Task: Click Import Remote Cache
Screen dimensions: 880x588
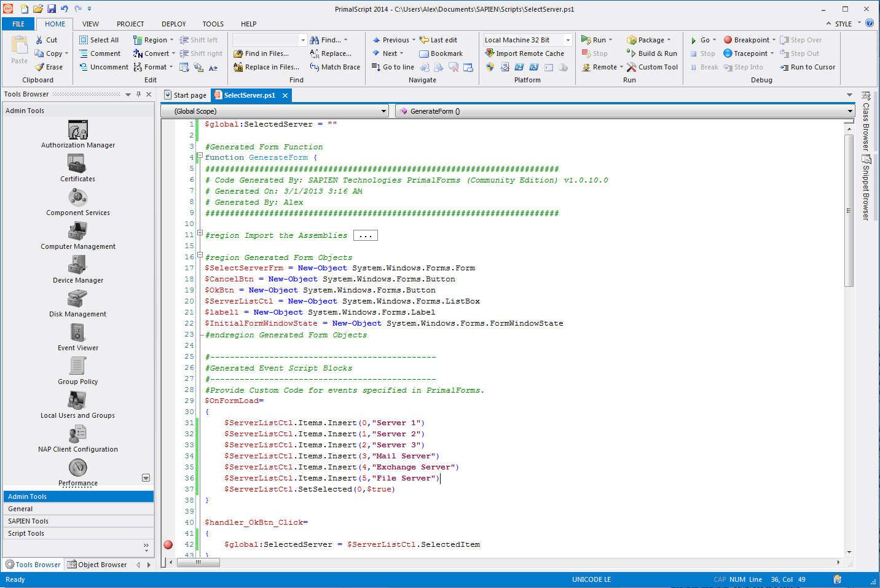Action: pyautogui.click(x=525, y=53)
